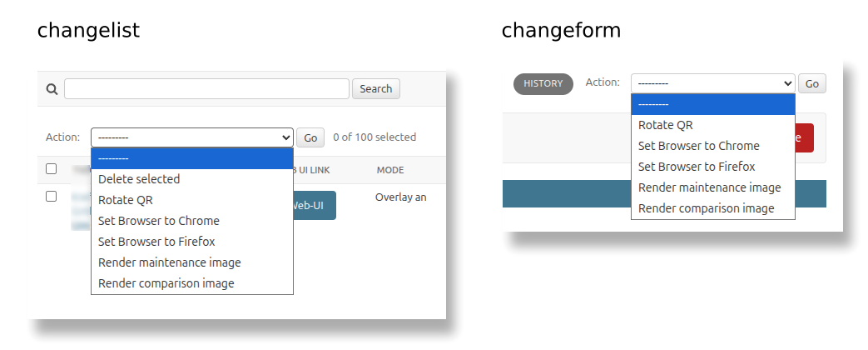The width and height of the screenshot is (868, 350).
Task: Choose Delete selected in changelist menu
Action: (139, 179)
